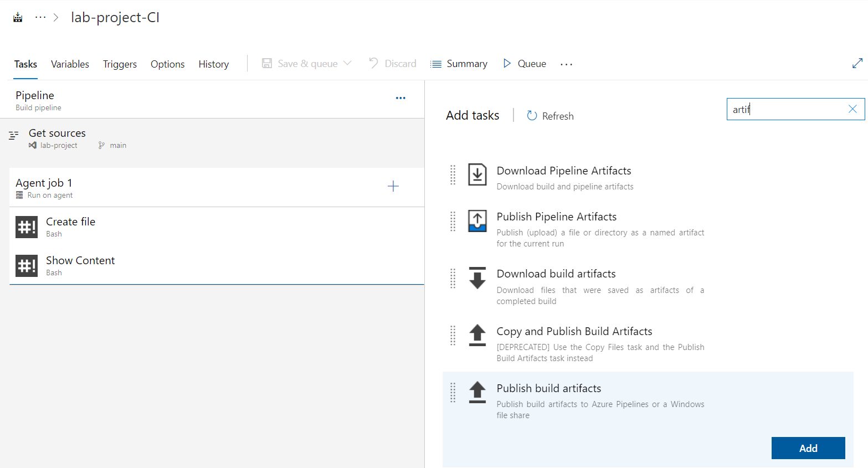Viewport: 868px width, 468px height.
Task: Toggle full screen expand icon
Action: [x=857, y=63]
